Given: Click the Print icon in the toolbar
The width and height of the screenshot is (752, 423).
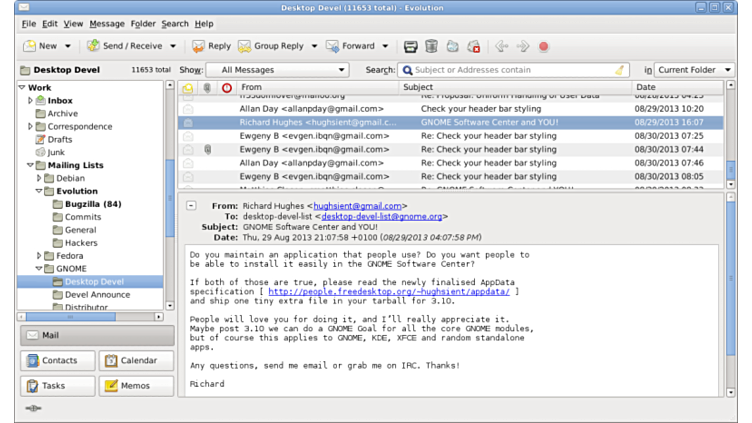Looking at the screenshot, I should point(410,46).
